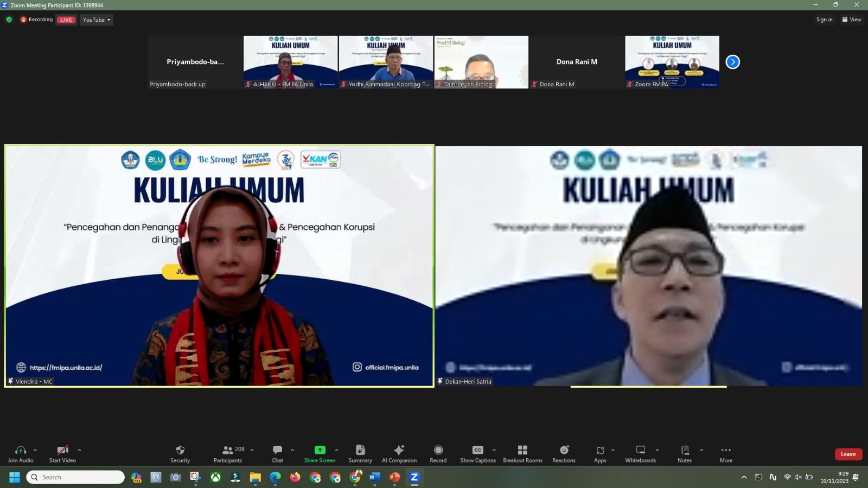
Task: Open the View menu
Action: 851,20
